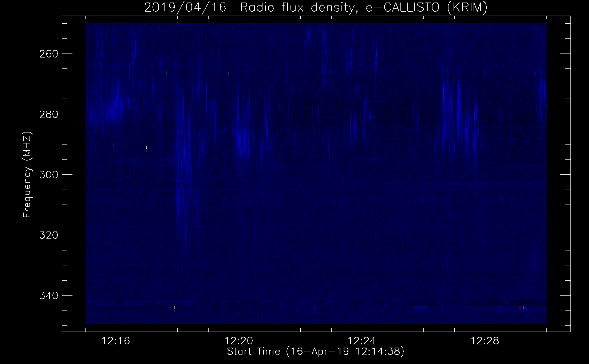Click the 12:20 time tick label
The width and height of the screenshot is (589, 364).
pyautogui.click(x=239, y=341)
